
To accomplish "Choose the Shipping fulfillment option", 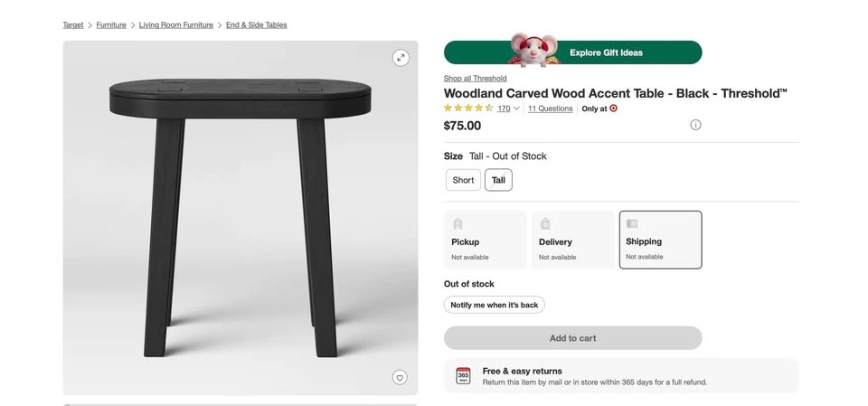I will tap(660, 240).
